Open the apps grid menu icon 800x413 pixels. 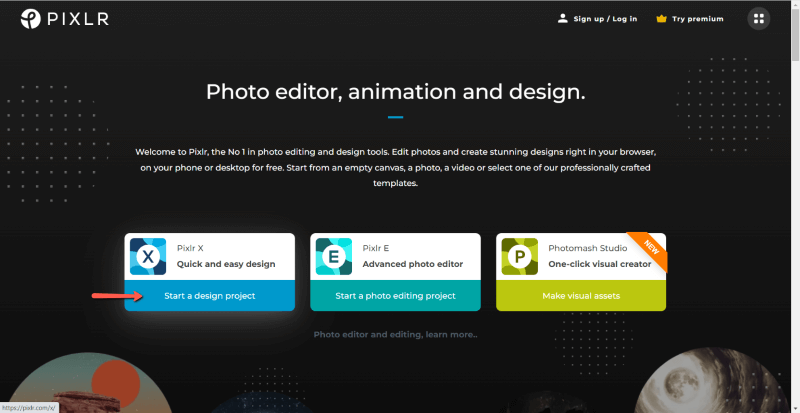pos(759,19)
